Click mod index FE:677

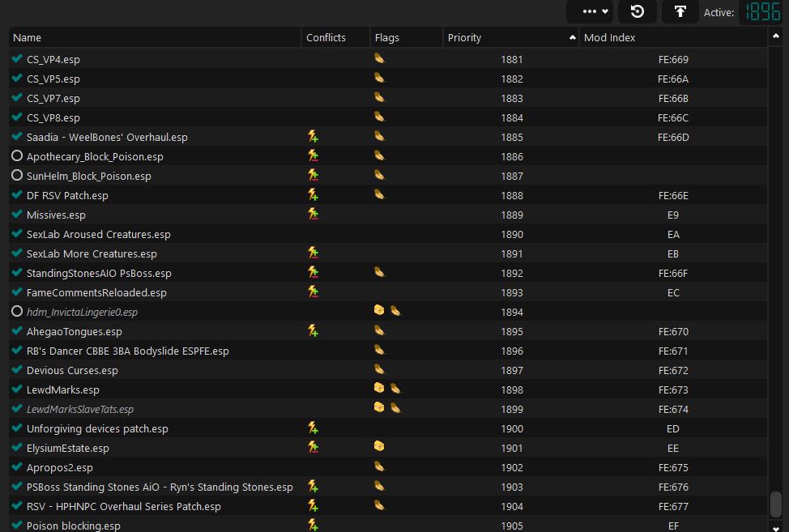(x=673, y=506)
